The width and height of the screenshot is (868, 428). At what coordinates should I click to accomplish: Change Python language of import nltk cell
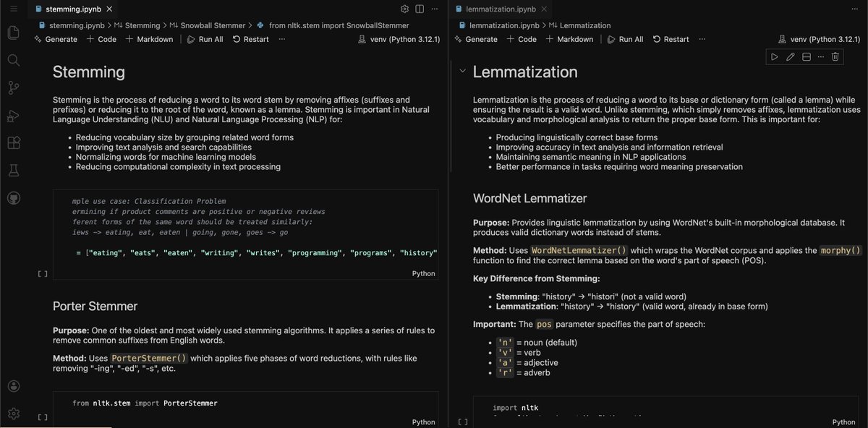pyautogui.click(x=843, y=422)
